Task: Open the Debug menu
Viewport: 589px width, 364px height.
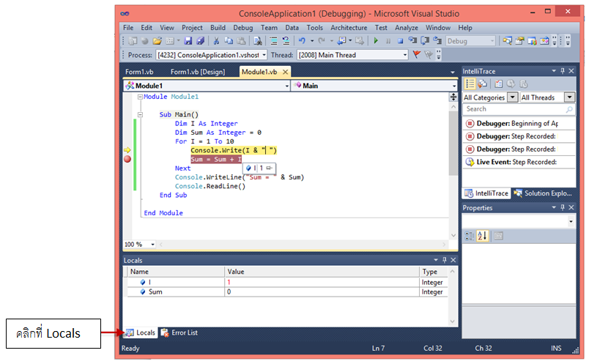Action: [242, 27]
